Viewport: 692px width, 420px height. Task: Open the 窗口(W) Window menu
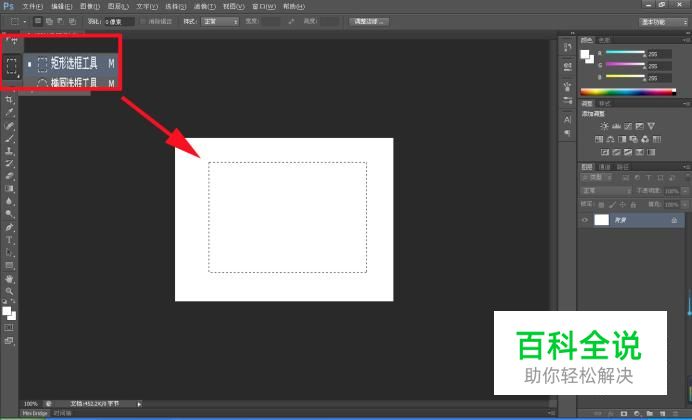point(264,7)
